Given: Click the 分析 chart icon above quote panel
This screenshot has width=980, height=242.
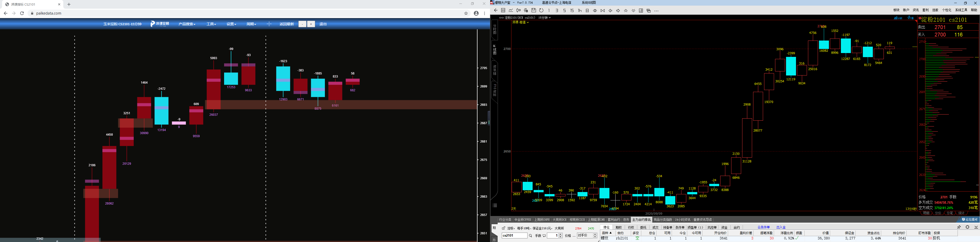Looking at the screenshot, I should click(x=898, y=18).
